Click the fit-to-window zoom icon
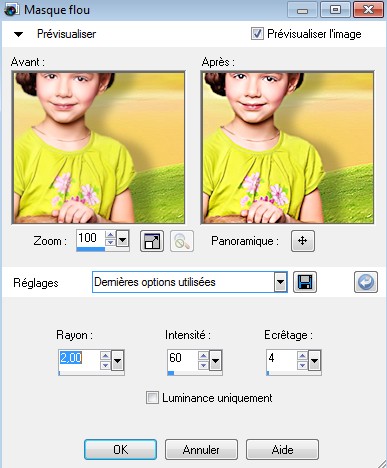This screenshot has width=387, height=468. 152,241
